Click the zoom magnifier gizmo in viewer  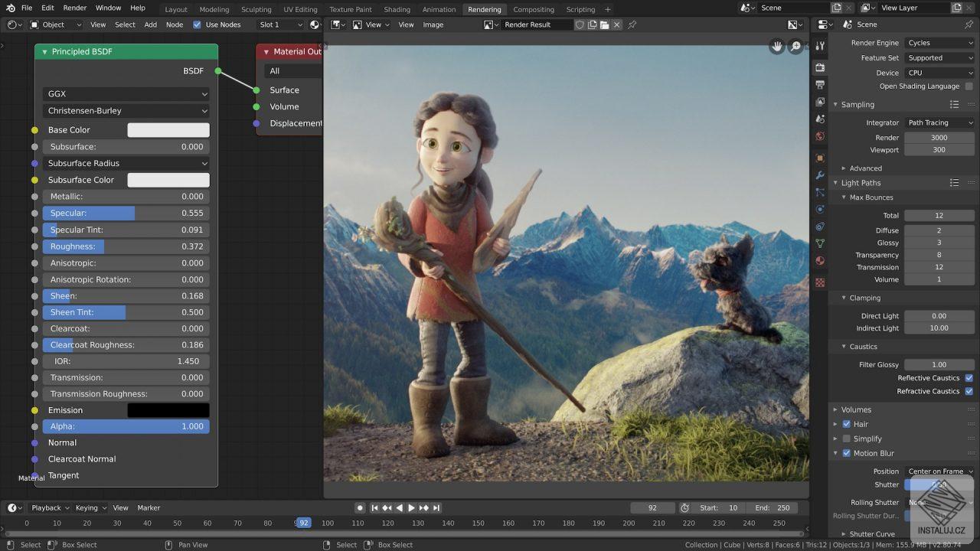click(x=796, y=47)
